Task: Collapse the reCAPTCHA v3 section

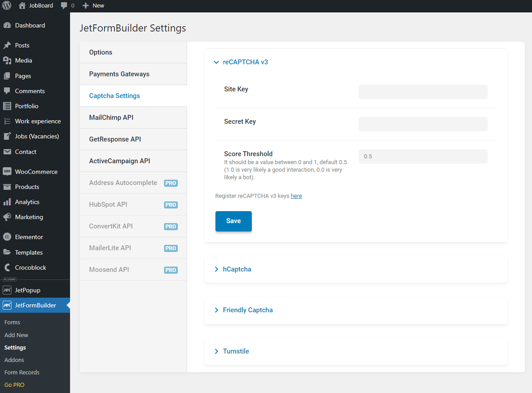Action: (x=245, y=62)
